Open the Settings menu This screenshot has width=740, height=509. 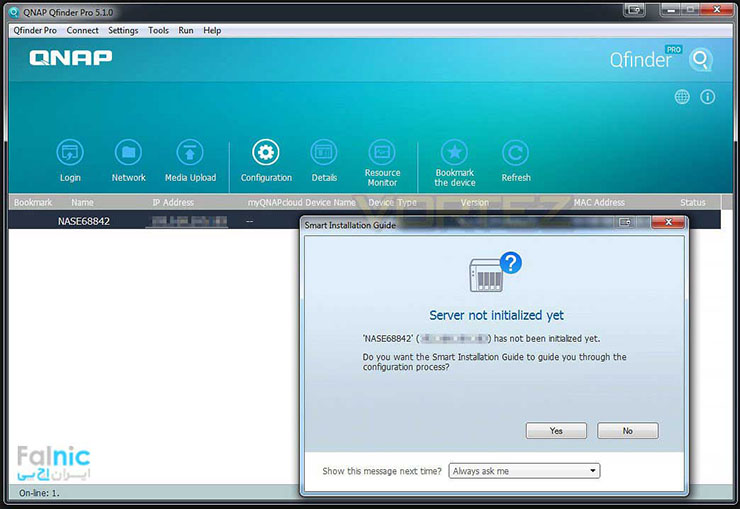pos(123,31)
